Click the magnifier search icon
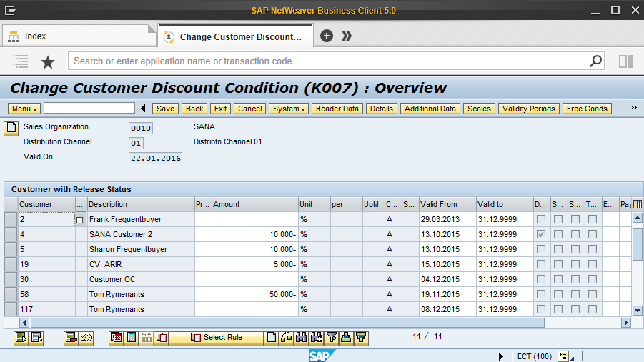 595,61
